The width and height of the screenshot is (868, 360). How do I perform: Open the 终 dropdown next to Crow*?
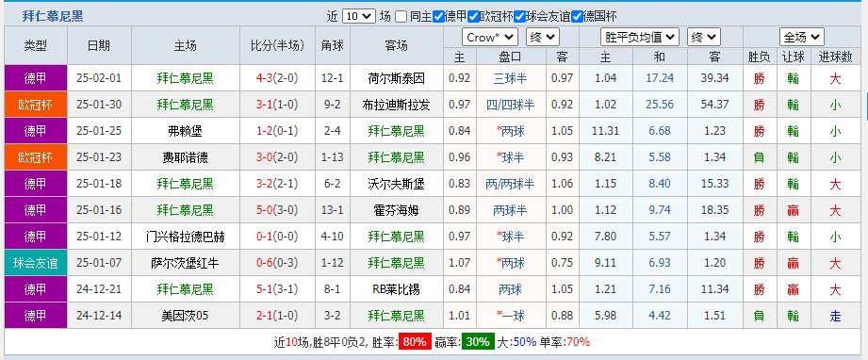pos(543,37)
